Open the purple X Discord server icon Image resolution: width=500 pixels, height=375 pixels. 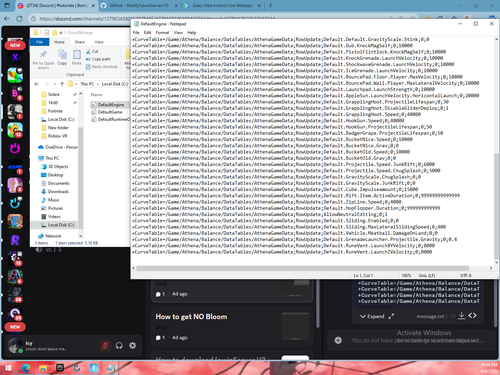(15, 57)
